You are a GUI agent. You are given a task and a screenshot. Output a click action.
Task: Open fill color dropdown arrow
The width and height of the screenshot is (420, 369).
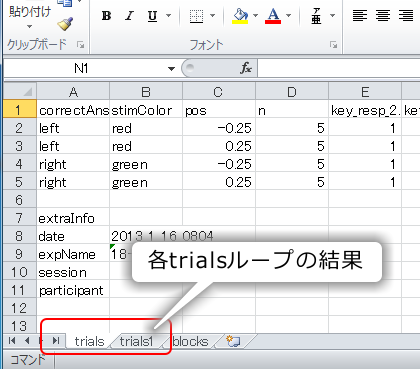click(x=255, y=16)
